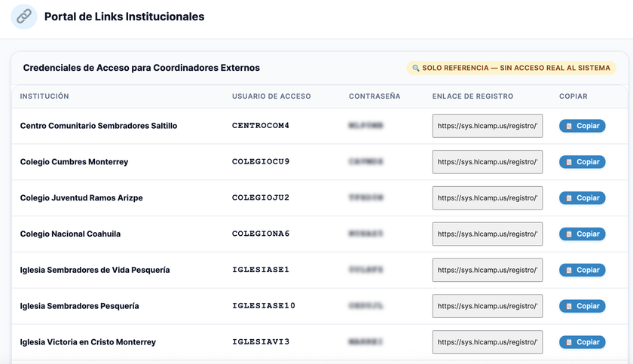Copy link for Iglesia Sembradores de Vida Pesquería
This screenshot has height=364, width=633.
(x=582, y=270)
